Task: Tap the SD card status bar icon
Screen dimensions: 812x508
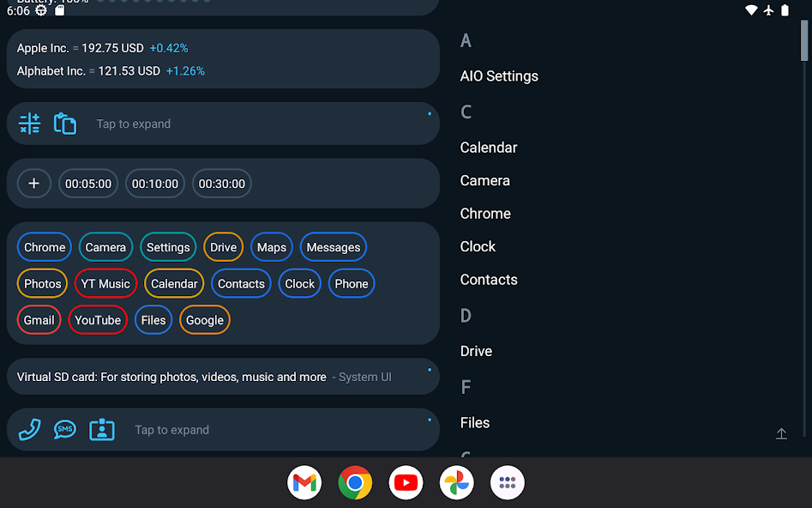Action: click(59, 10)
